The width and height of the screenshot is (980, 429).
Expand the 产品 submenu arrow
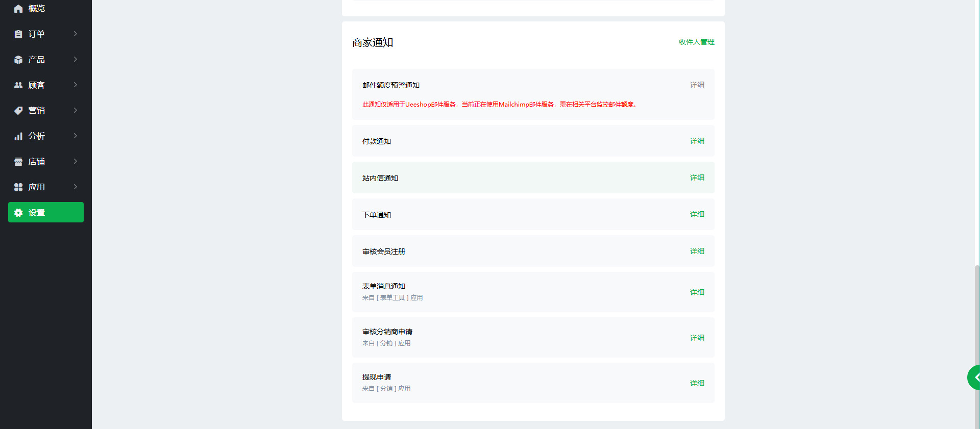[x=76, y=59]
